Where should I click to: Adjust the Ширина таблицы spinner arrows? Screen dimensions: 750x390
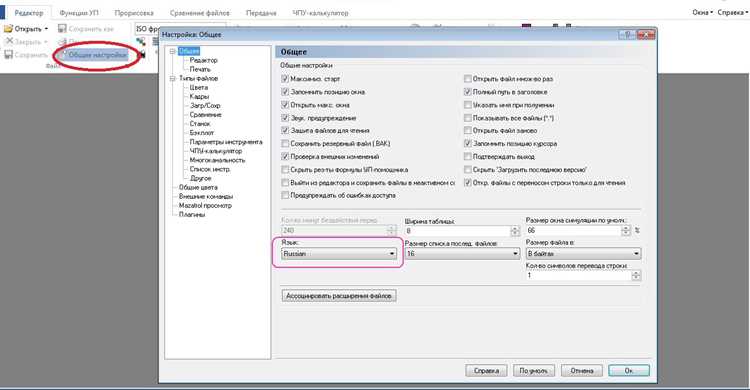tap(515, 231)
